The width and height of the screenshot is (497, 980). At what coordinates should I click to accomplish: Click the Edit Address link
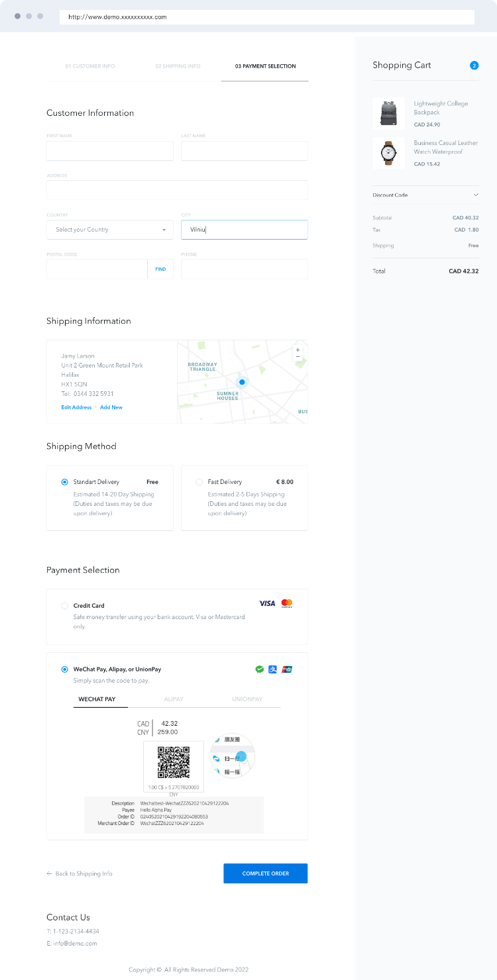coord(76,407)
